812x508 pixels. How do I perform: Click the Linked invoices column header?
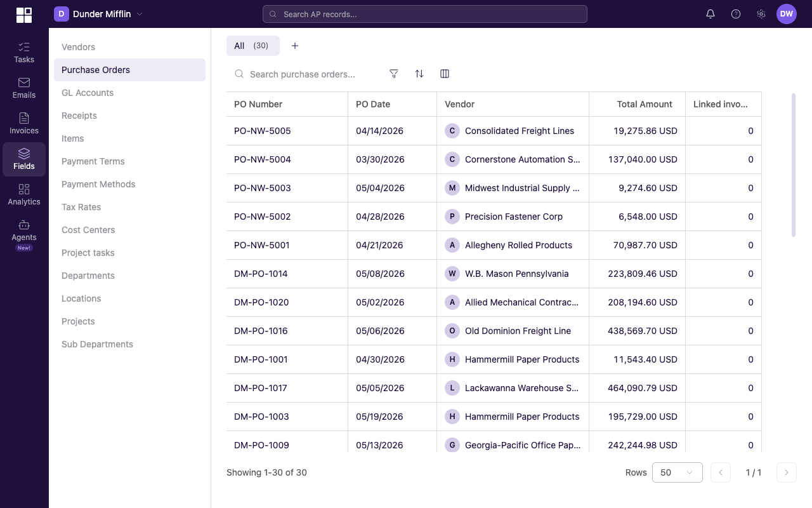[724, 104]
